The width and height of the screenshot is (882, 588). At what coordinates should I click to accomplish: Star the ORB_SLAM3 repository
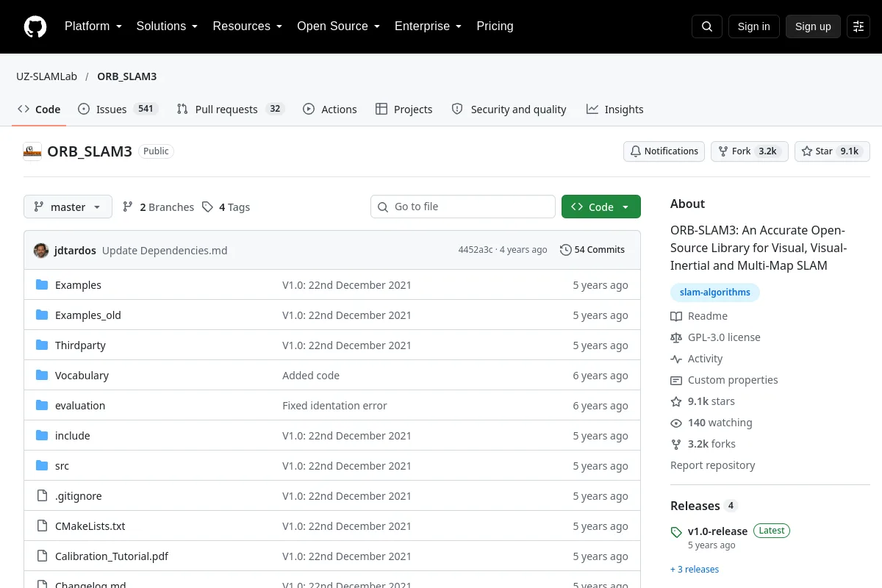click(833, 151)
